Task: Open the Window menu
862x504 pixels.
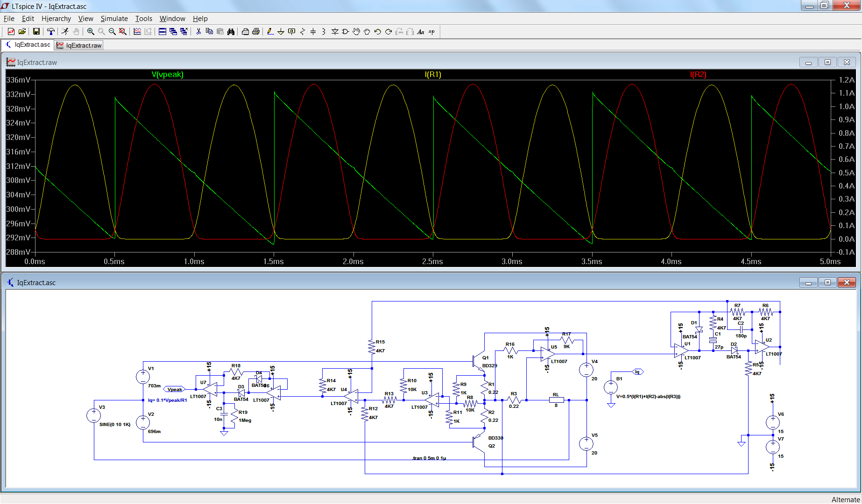Action: pyautogui.click(x=172, y=19)
